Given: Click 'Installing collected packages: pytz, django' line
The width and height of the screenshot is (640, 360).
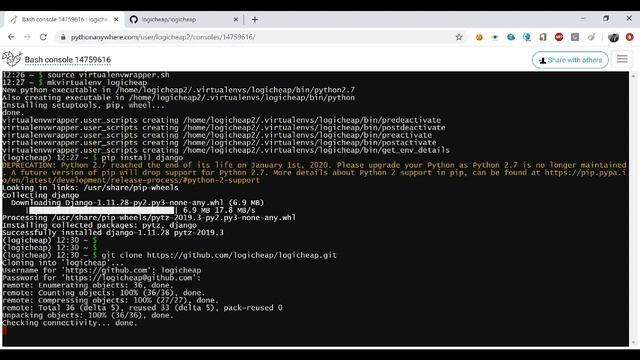Looking at the screenshot, I should click(99, 225).
